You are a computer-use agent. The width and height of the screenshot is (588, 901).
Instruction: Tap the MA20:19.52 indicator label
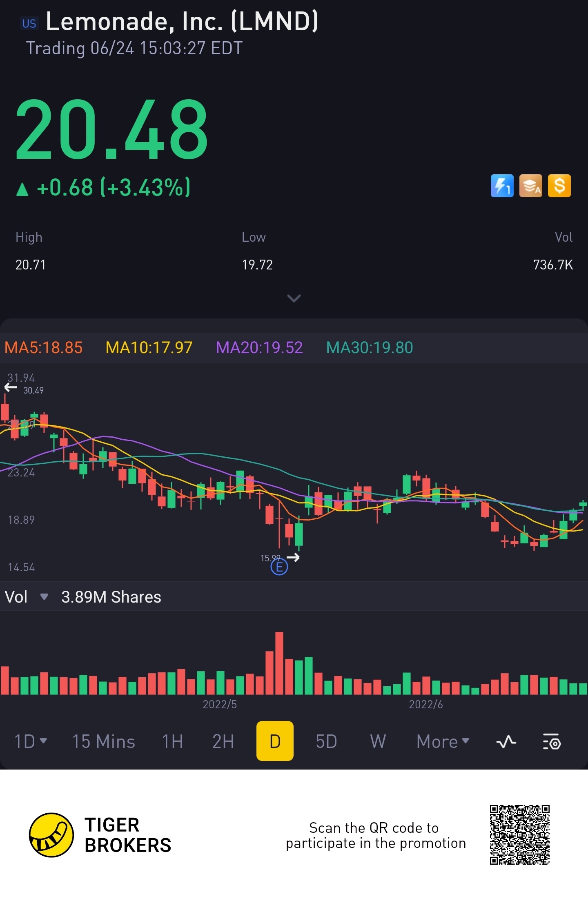[259, 348]
